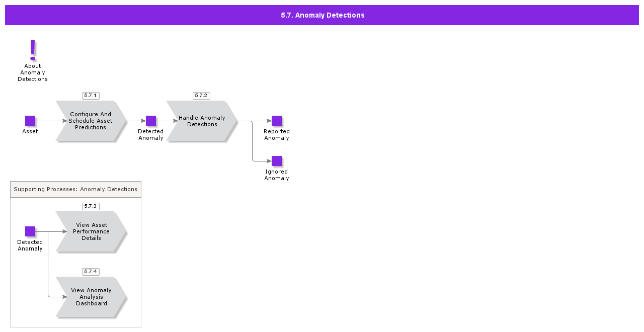Click the Asset label text
Image resolution: width=644 pixels, height=332 pixels.
(x=30, y=131)
